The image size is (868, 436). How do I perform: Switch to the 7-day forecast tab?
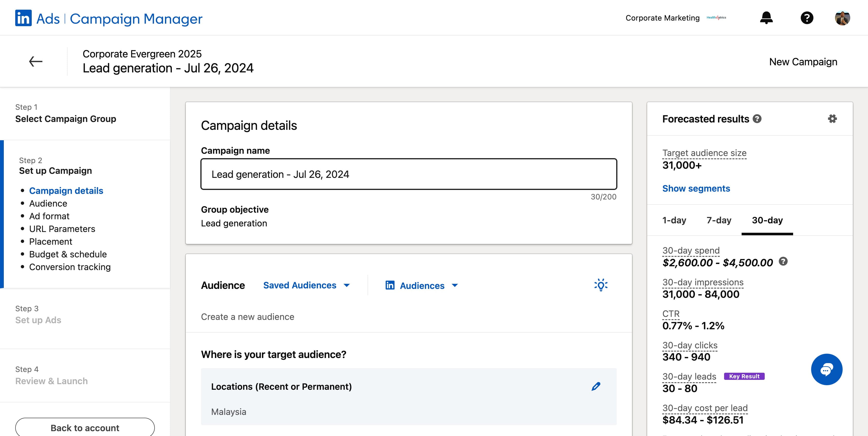(x=719, y=220)
